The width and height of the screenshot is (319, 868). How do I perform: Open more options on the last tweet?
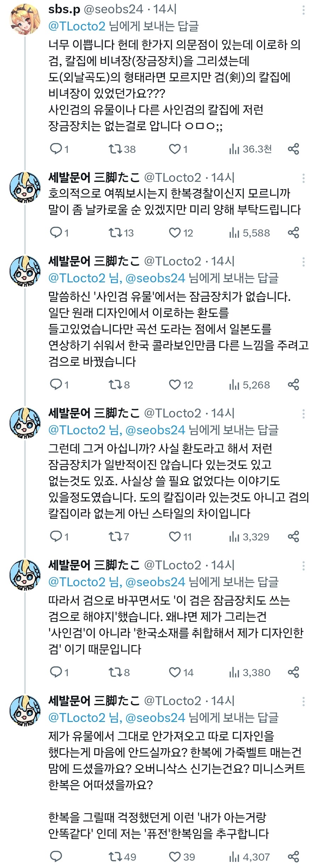coord(303,701)
